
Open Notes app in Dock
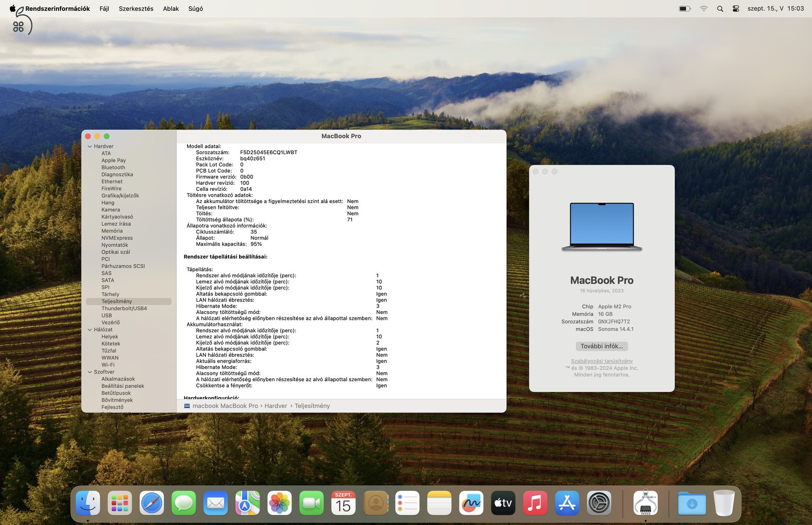pyautogui.click(x=440, y=503)
